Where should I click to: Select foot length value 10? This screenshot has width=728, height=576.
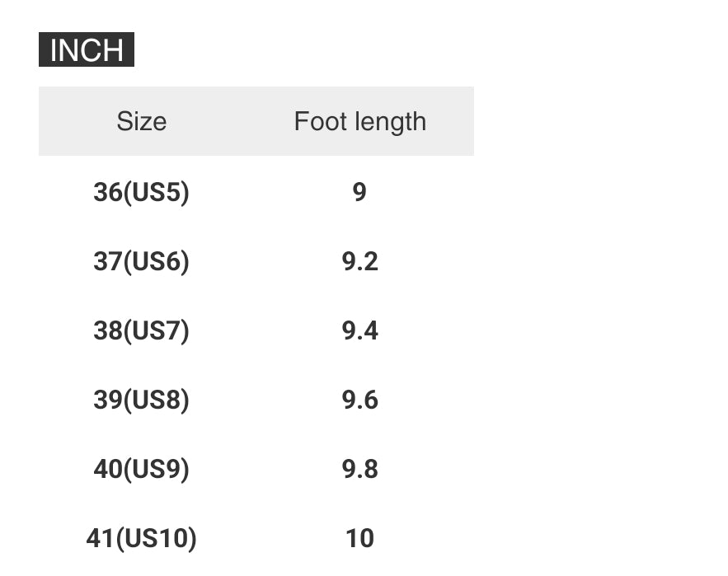pos(359,538)
